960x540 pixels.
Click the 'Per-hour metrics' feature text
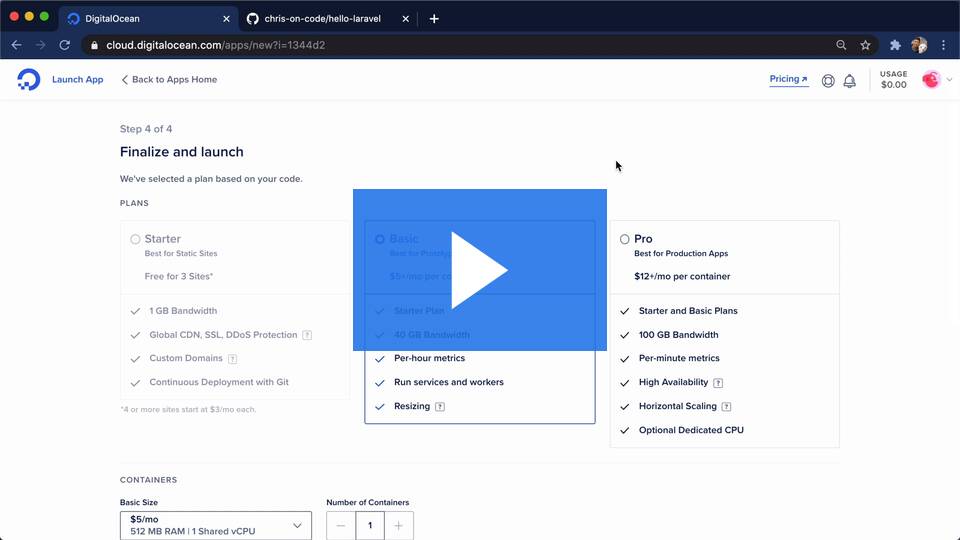[429, 358]
